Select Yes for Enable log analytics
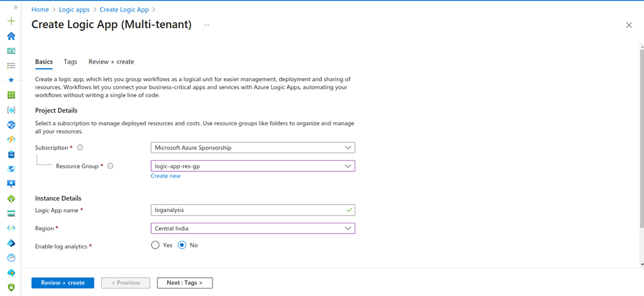 click(x=155, y=245)
